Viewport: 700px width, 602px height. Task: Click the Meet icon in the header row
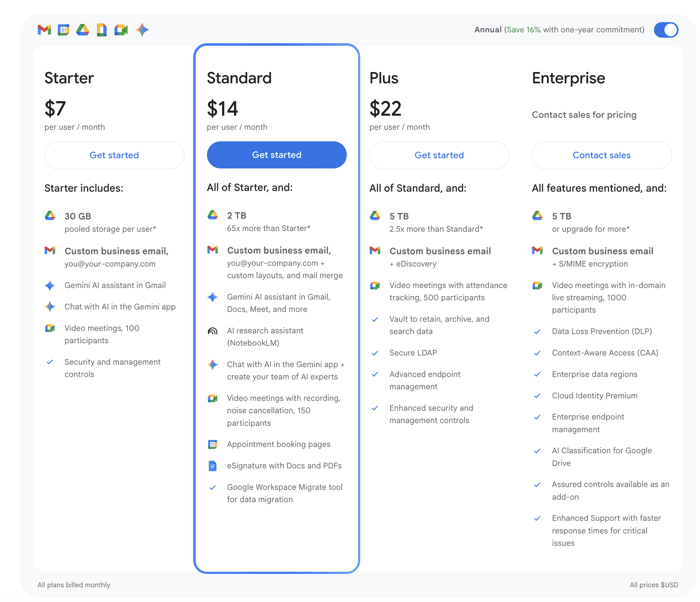point(121,30)
